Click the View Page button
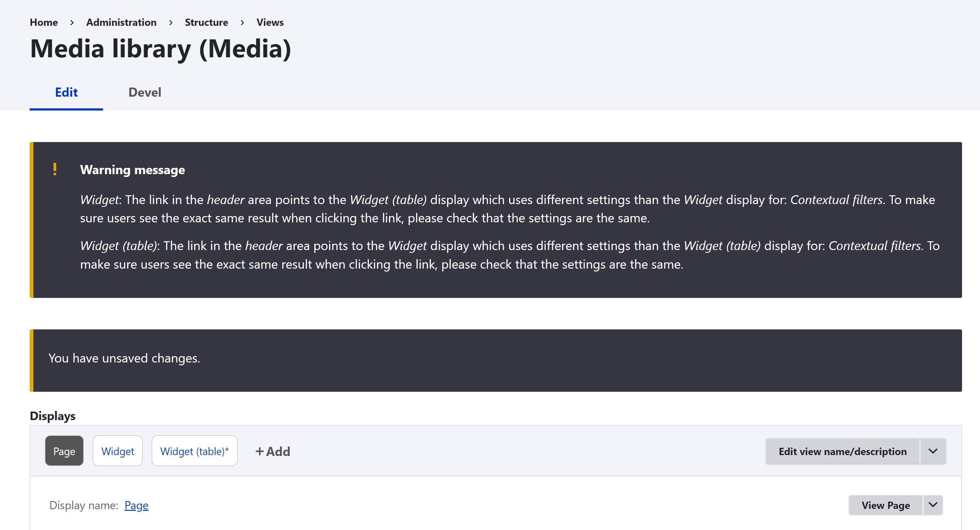Viewport: 980px width, 530px height. [886, 505]
